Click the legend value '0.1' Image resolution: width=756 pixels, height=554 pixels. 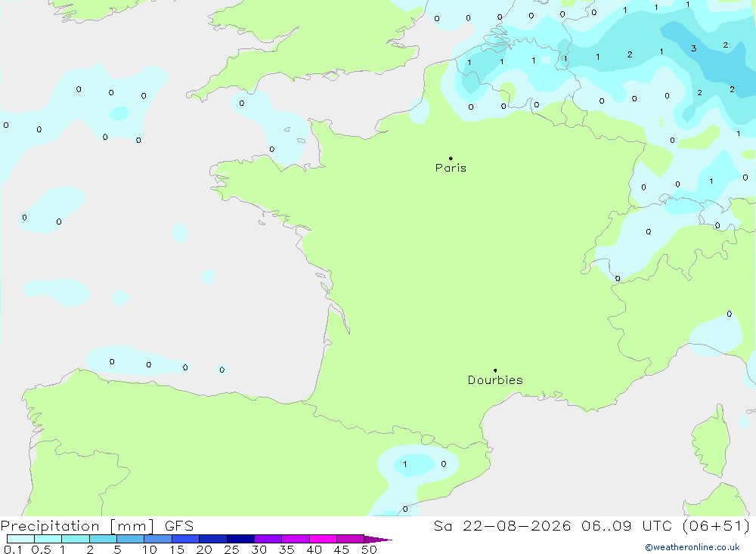pyautogui.click(x=13, y=549)
